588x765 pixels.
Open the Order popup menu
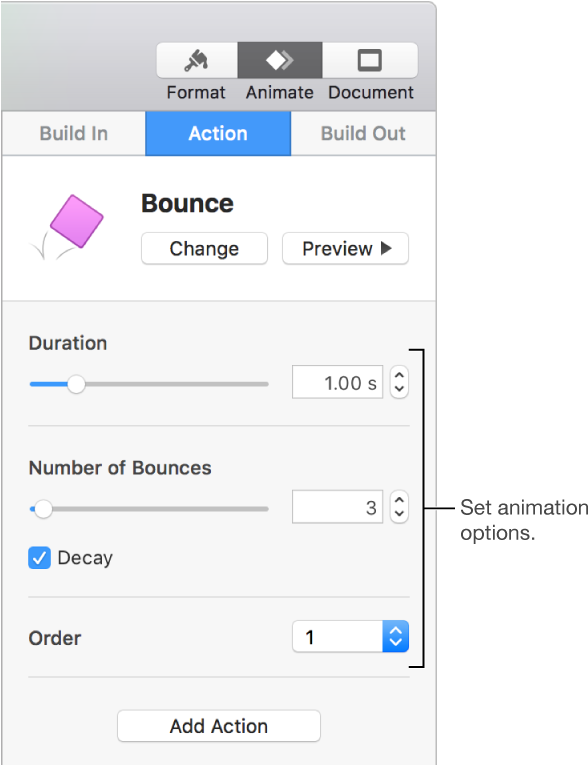pyautogui.click(x=350, y=637)
